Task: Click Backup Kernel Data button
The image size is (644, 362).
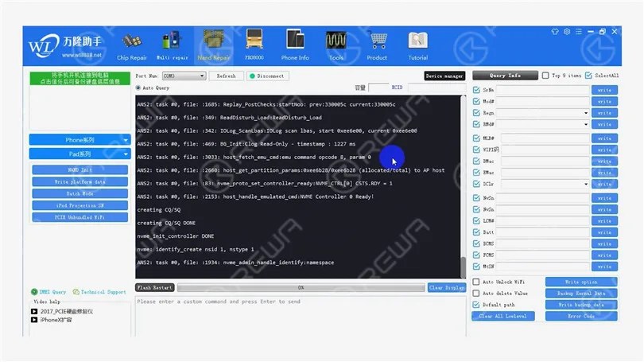Action: coord(581,294)
